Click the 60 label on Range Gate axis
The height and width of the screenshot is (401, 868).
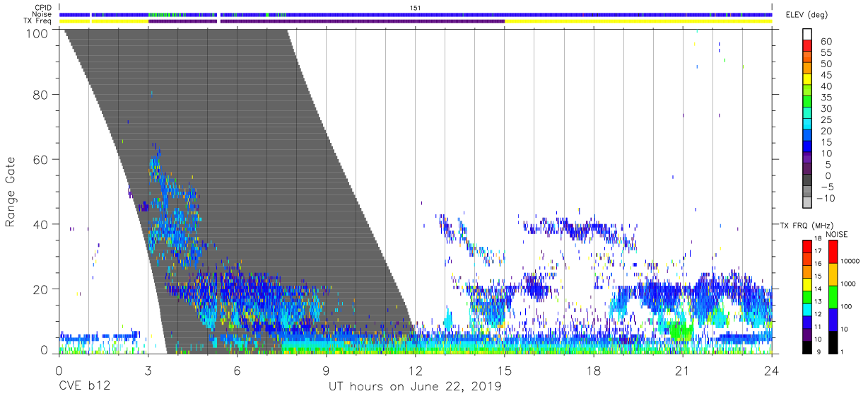pos(41,159)
